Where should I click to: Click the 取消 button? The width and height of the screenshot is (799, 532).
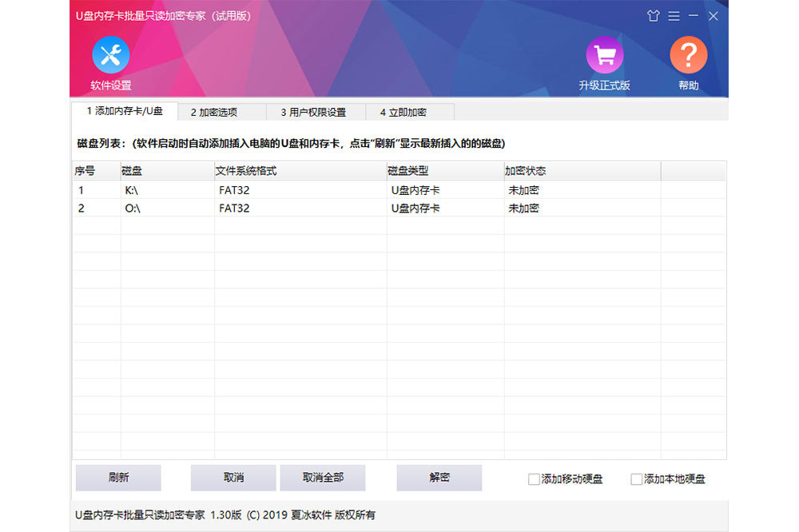pyautogui.click(x=233, y=477)
